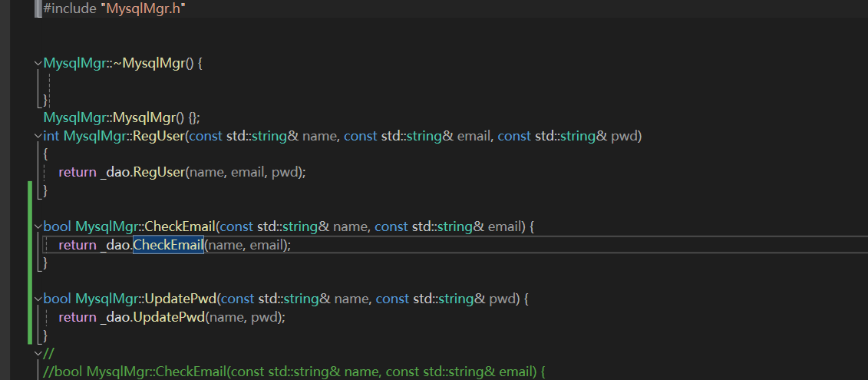The image size is (868, 380).
Task: Place the cursor on the #include directive
Action: click(x=70, y=8)
